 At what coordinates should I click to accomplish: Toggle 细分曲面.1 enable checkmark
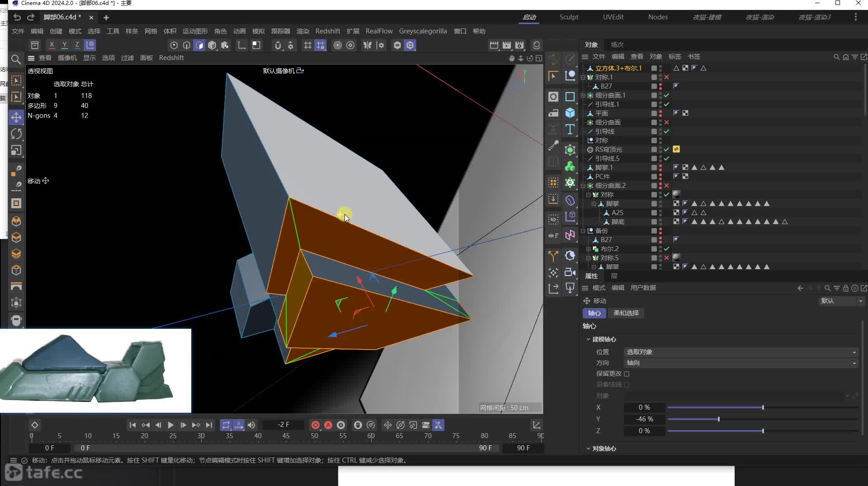[x=666, y=95]
